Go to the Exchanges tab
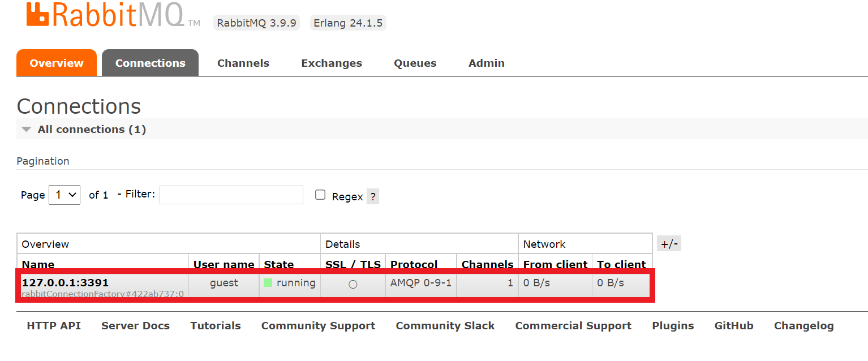868x361 pixels. (x=331, y=63)
